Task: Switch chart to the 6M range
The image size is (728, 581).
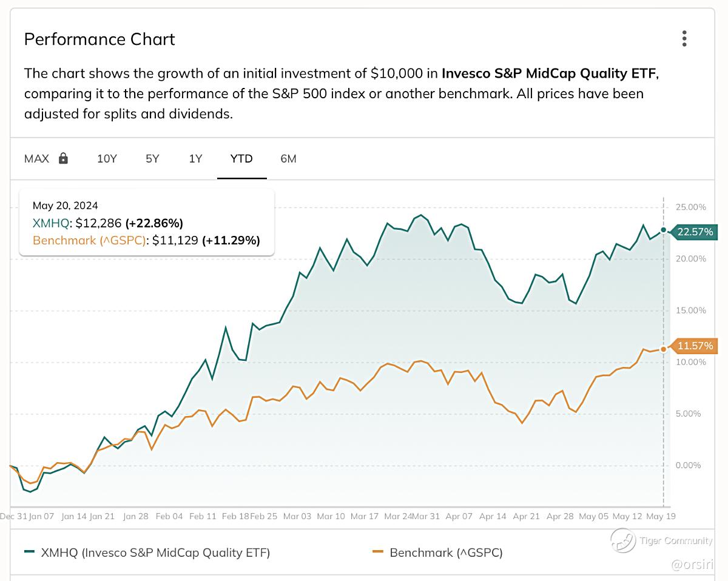Action: [x=288, y=159]
